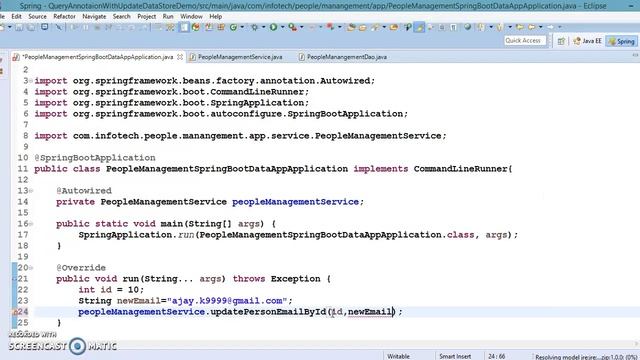Open dropdown arrow beside green G icon
Image resolution: width=640 pixels, height=360 pixels.
pyautogui.click(x=242, y=27)
